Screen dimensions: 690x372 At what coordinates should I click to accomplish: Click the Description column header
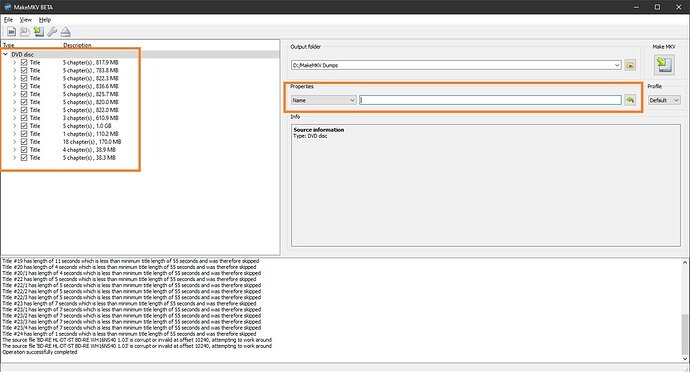(77, 45)
